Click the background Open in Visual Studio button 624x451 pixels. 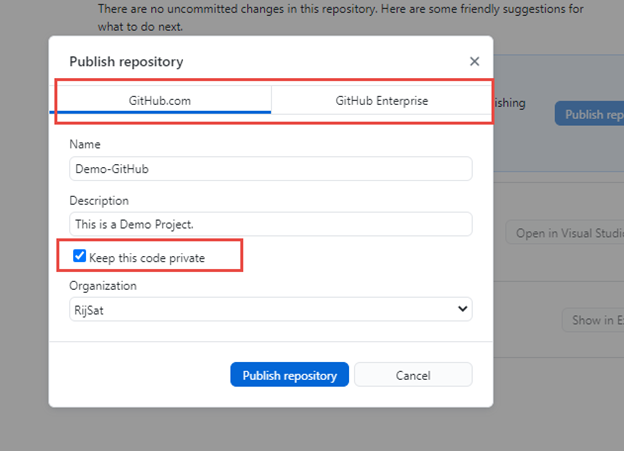click(x=565, y=234)
